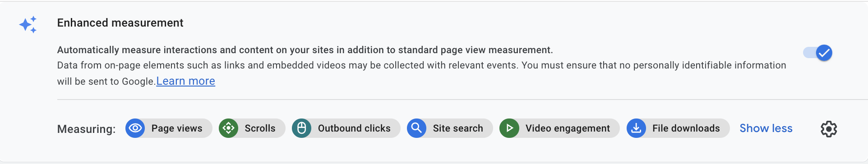This screenshot has height=164, width=868.
Task: Click the Page views eye icon
Action: pyautogui.click(x=135, y=128)
